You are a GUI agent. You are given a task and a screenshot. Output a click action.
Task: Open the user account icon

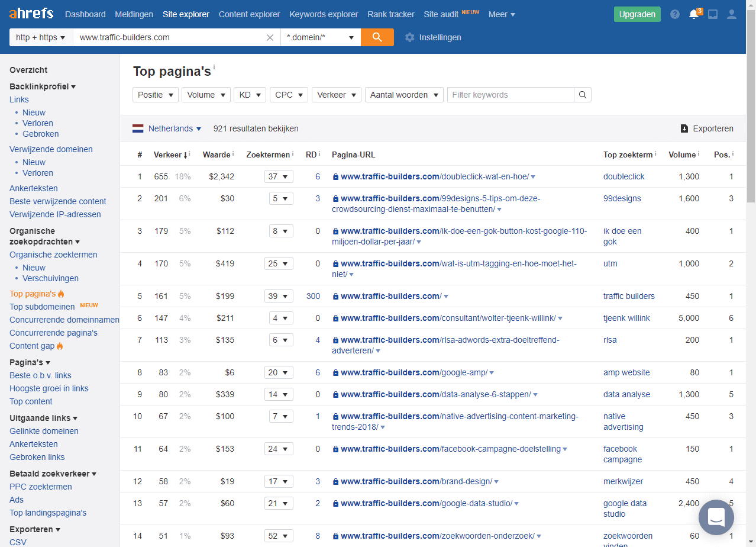coord(732,14)
